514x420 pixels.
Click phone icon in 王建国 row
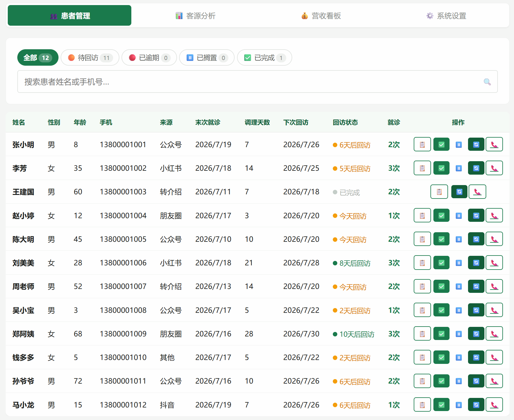(477, 192)
